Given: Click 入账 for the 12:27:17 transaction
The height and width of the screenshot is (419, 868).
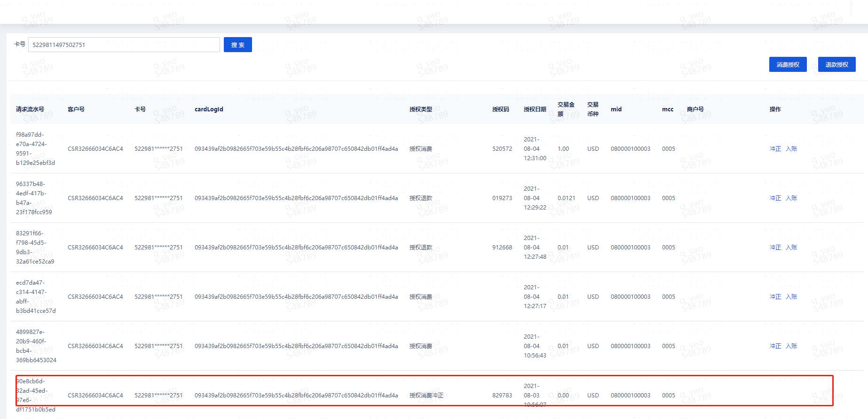Looking at the screenshot, I should click(791, 297).
